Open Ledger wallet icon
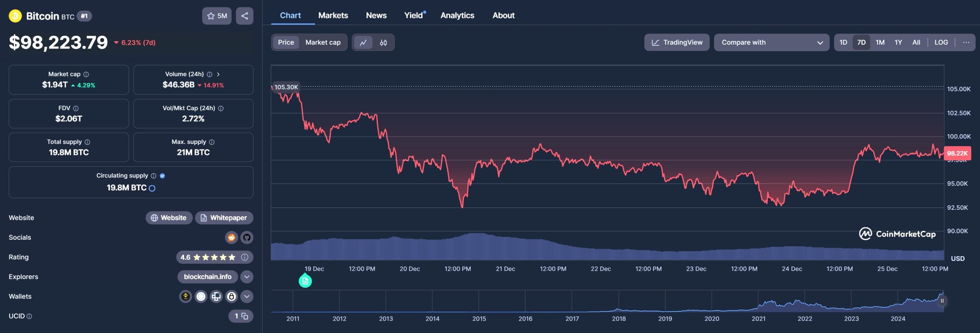The image size is (980, 333). coord(216,296)
